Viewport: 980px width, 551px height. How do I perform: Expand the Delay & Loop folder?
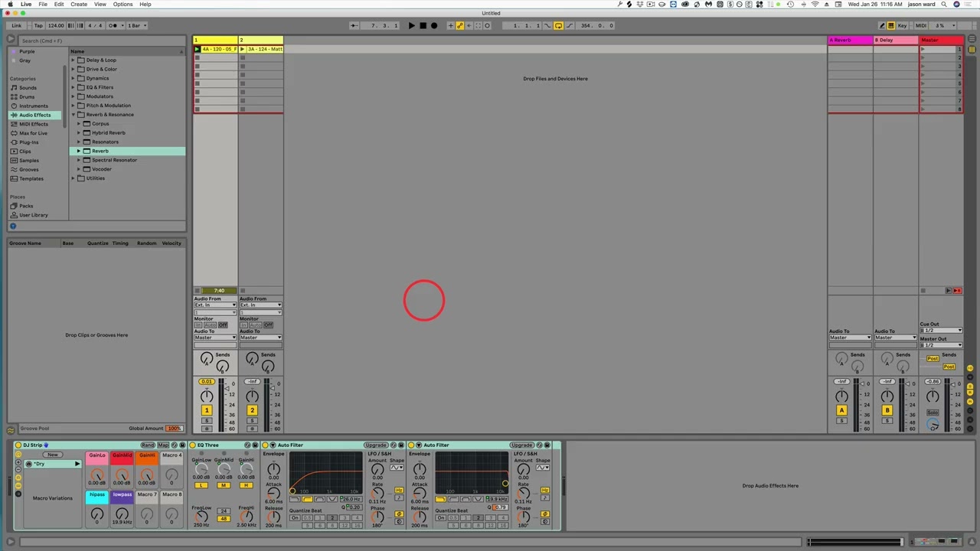click(73, 60)
